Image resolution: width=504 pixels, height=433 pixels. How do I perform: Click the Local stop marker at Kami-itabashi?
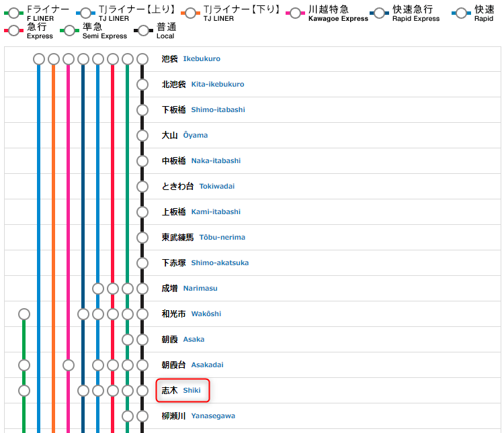142,212
